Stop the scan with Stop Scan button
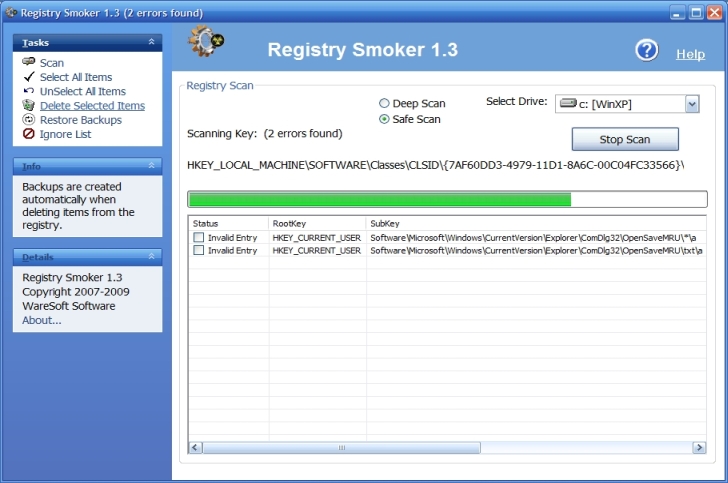 (625, 139)
